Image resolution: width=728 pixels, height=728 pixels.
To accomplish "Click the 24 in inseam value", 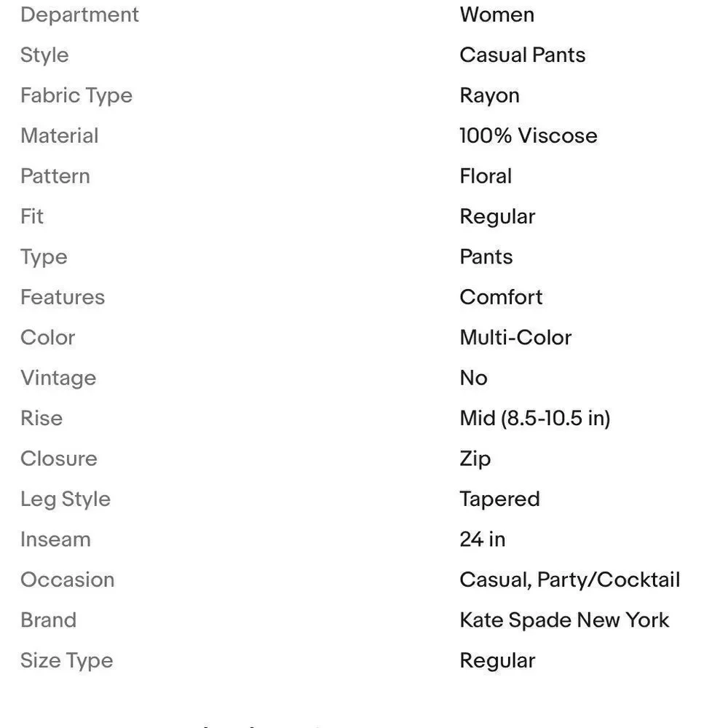I will click(x=483, y=539).
